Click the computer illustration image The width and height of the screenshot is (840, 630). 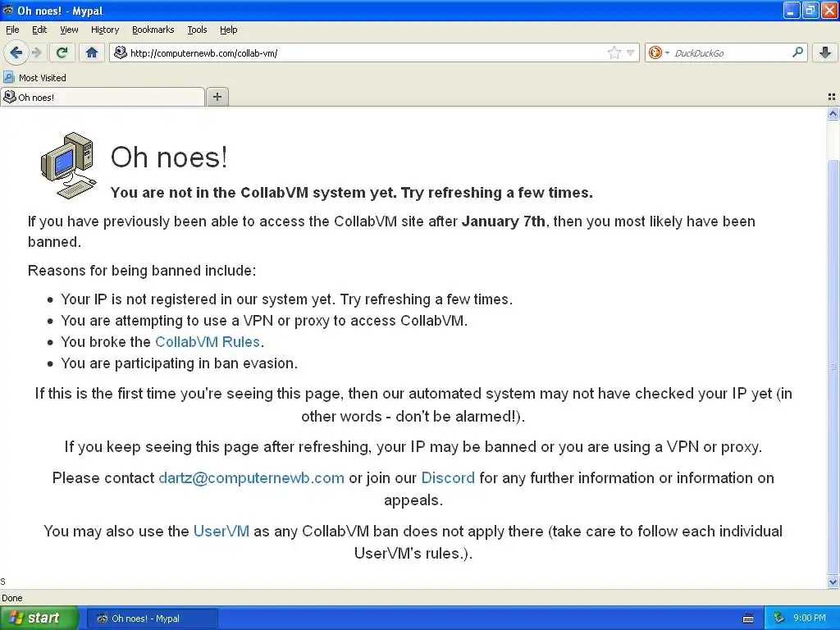tap(69, 166)
